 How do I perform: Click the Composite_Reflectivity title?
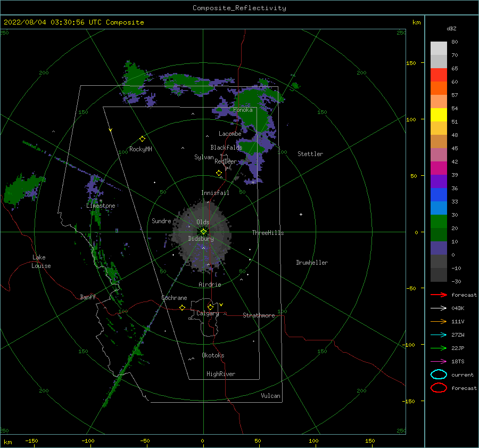point(239,8)
